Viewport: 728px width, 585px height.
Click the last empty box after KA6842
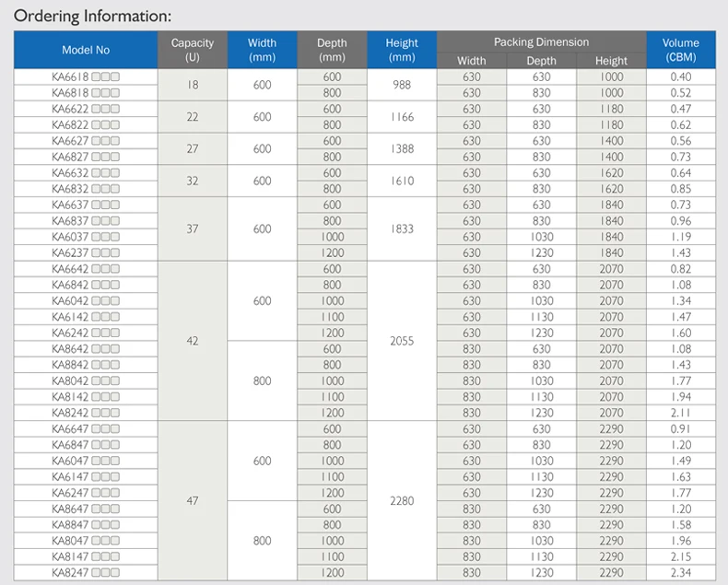click(x=114, y=285)
